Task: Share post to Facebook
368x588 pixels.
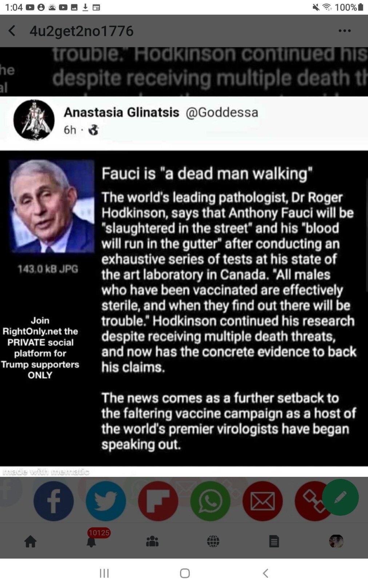Action: pyautogui.click(x=53, y=501)
